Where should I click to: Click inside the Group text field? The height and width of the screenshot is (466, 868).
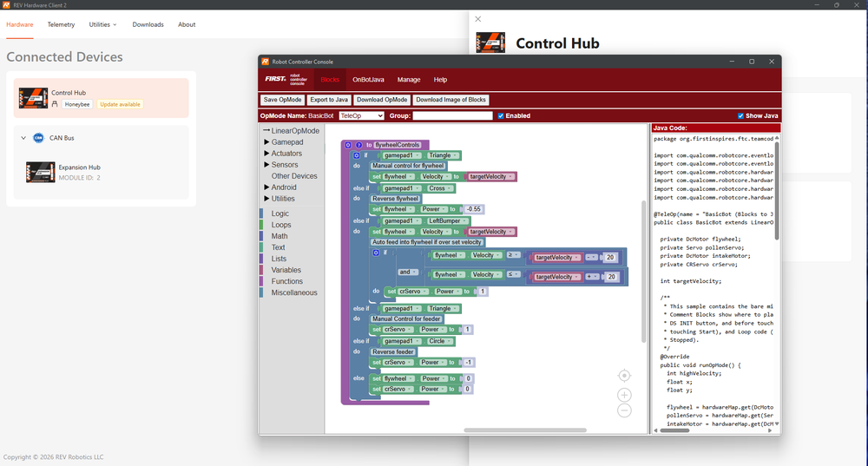452,115
